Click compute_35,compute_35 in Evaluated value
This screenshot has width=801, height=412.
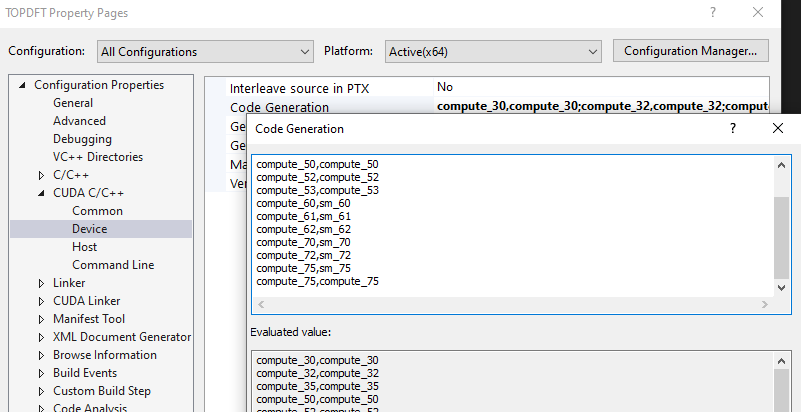click(317, 386)
